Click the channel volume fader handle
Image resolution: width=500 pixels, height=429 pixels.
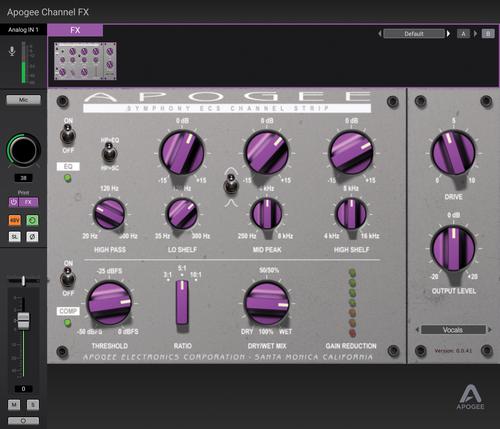pos(23,320)
